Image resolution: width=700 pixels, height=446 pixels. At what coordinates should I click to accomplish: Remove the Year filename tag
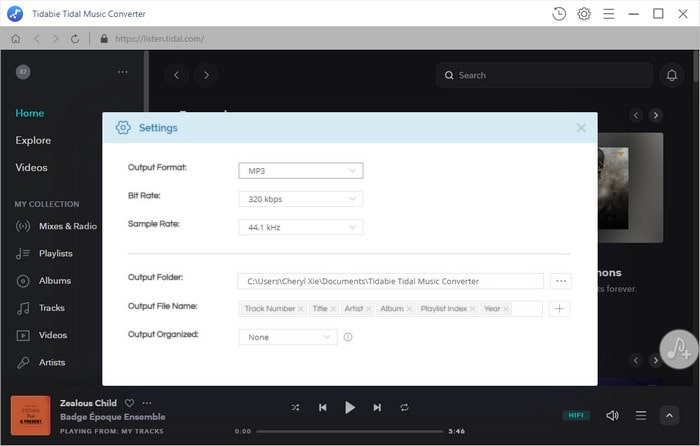point(506,309)
